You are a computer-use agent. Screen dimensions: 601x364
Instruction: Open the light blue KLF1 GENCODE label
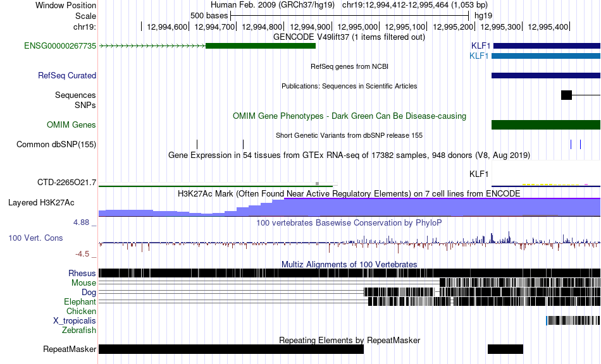(x=479, y=56)
